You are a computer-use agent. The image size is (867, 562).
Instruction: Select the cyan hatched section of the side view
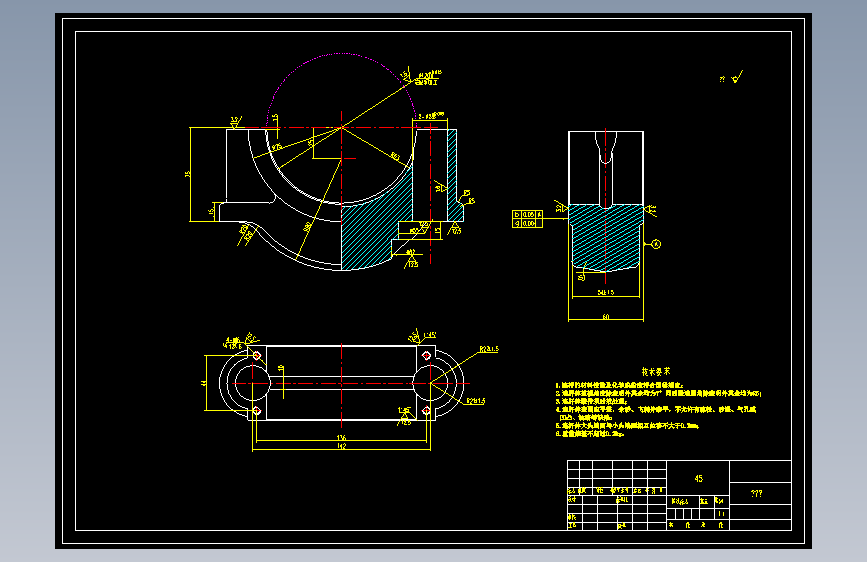tap(605, 238)
